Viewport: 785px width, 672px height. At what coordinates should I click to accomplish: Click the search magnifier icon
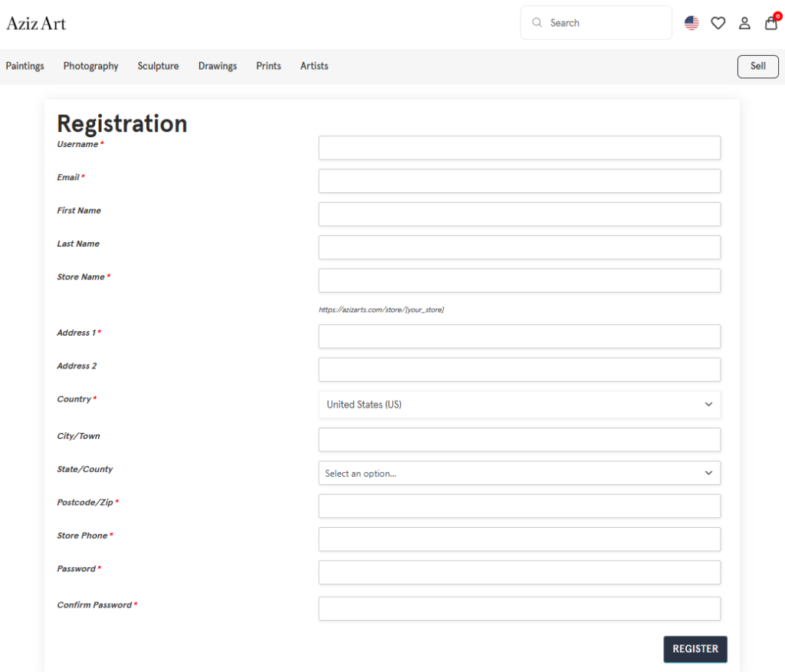click(x=537, y=23)
